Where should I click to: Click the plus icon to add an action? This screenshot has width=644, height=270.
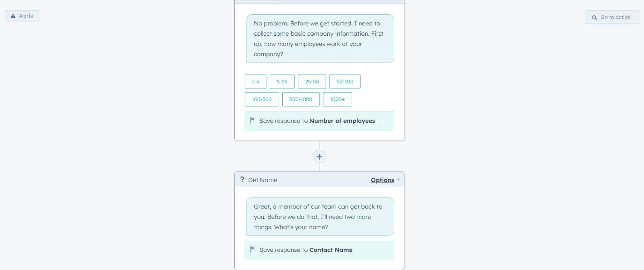(x=319, y=156)
